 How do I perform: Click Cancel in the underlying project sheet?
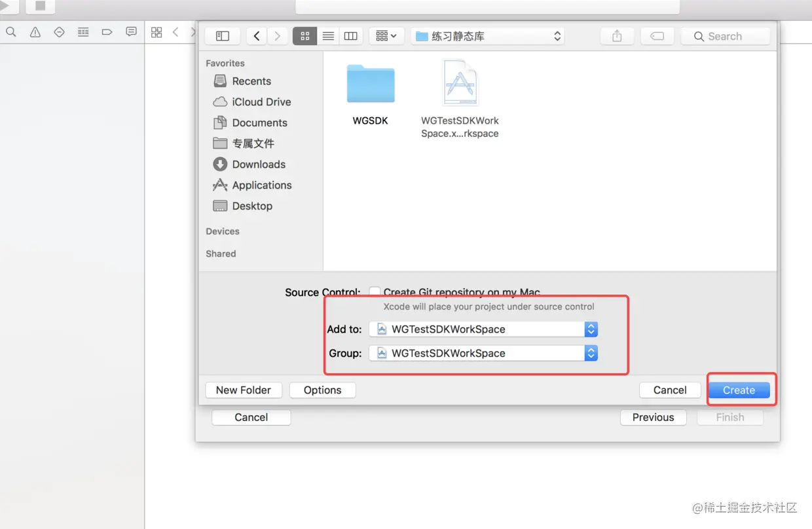coord(251,418)
